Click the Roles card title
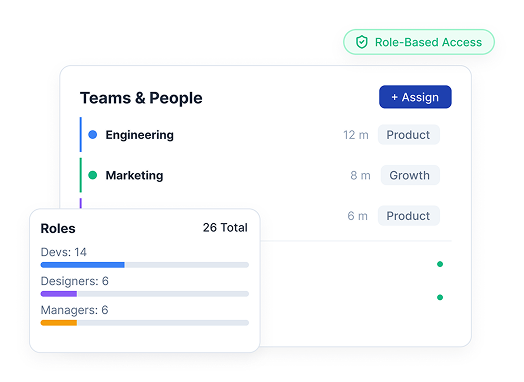524x382 pixels. (x=58, y=229)
